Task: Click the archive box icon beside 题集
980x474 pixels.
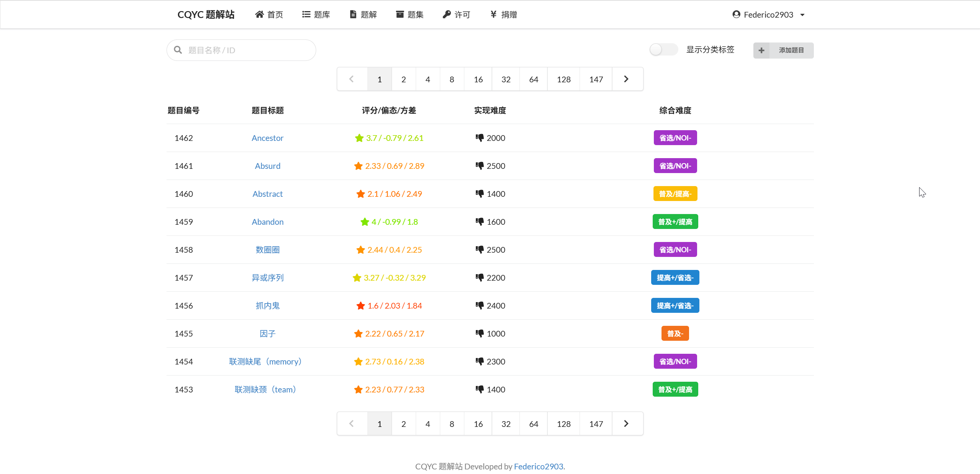Action: coord(400,15)
